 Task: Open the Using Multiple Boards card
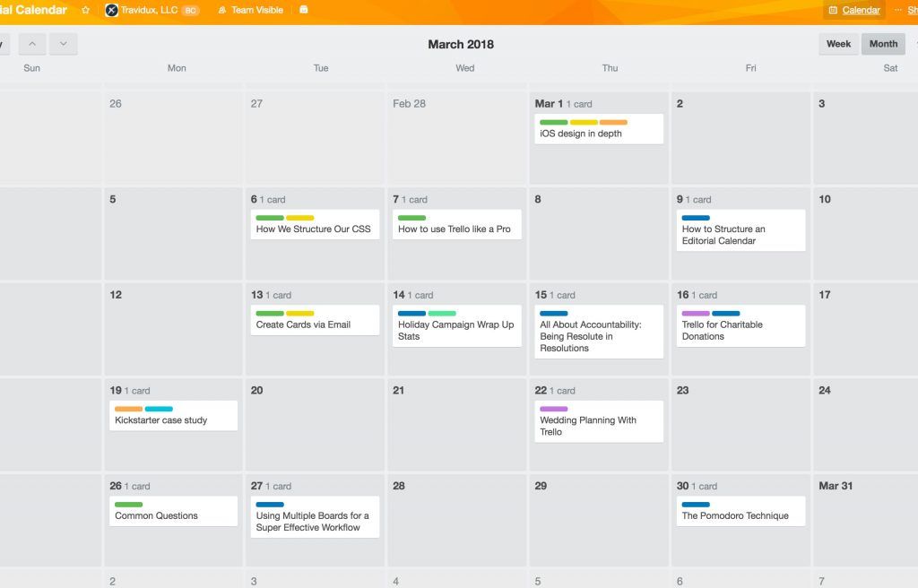(x=315, y=516)
